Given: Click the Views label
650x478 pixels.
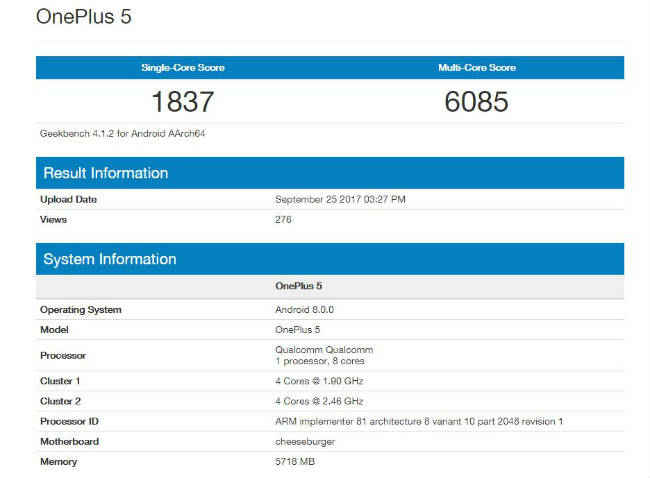Looking at the screenshot, I should (53, 220).
